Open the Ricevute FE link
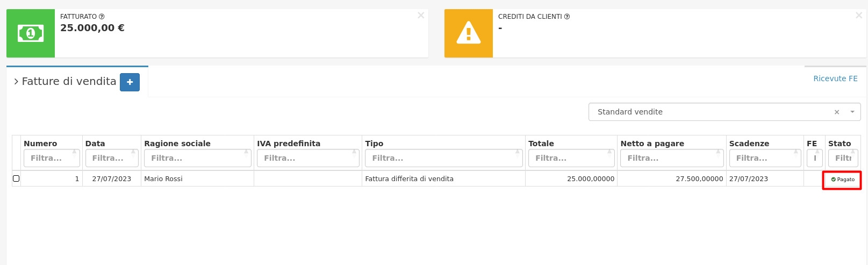 (x=835, y=78)
